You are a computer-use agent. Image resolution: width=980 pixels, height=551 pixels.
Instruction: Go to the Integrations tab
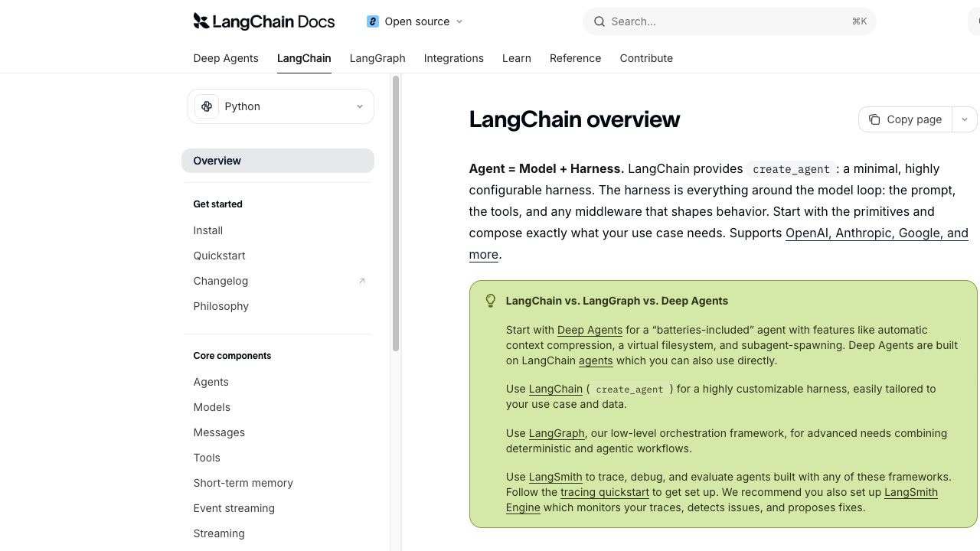click(454, 58)
